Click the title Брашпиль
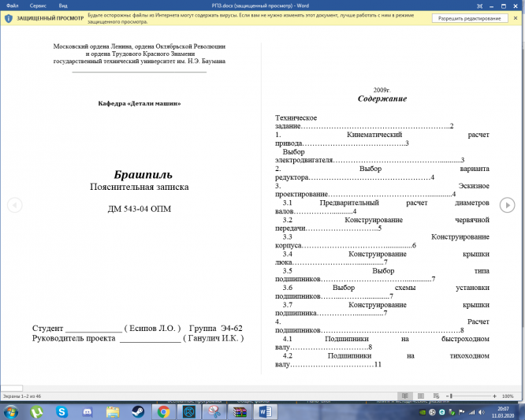 coord(143,175)
